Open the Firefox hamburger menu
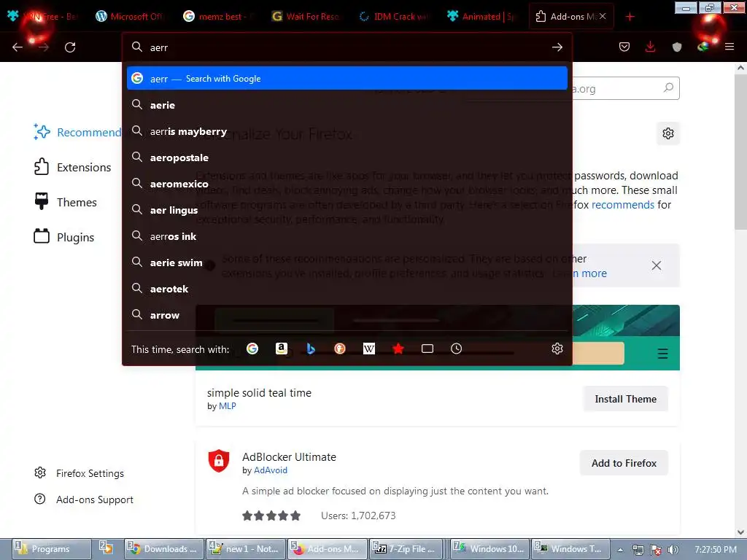This screenshot has width=747, height=560. click(x=729, y=47)
